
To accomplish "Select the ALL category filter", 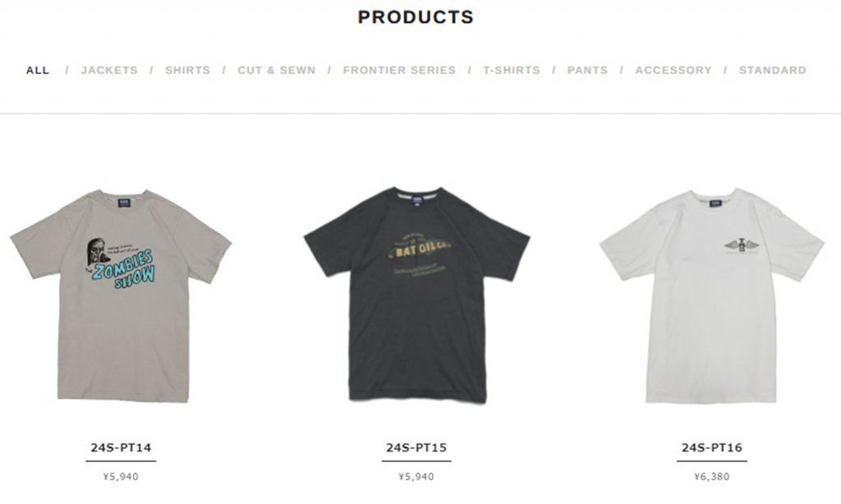I will pyautogui.click(x=38, y=71).
